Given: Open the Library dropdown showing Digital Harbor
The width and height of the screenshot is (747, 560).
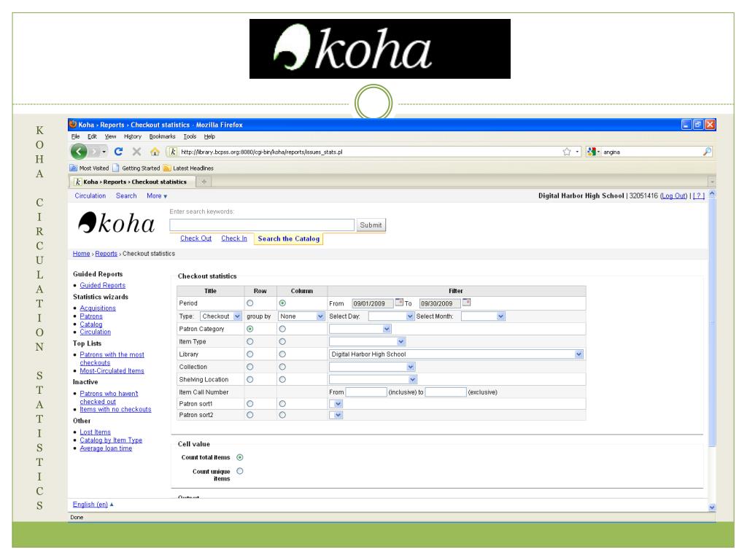Looking at the screenshot, I should point(457,354).
